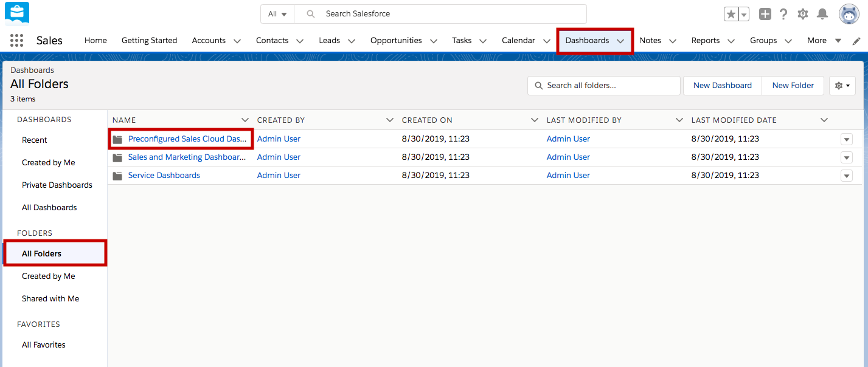Sort by the Name column header
Image resolution: width=868 pixels, height=367 pixels.
[x=124, y=120]
